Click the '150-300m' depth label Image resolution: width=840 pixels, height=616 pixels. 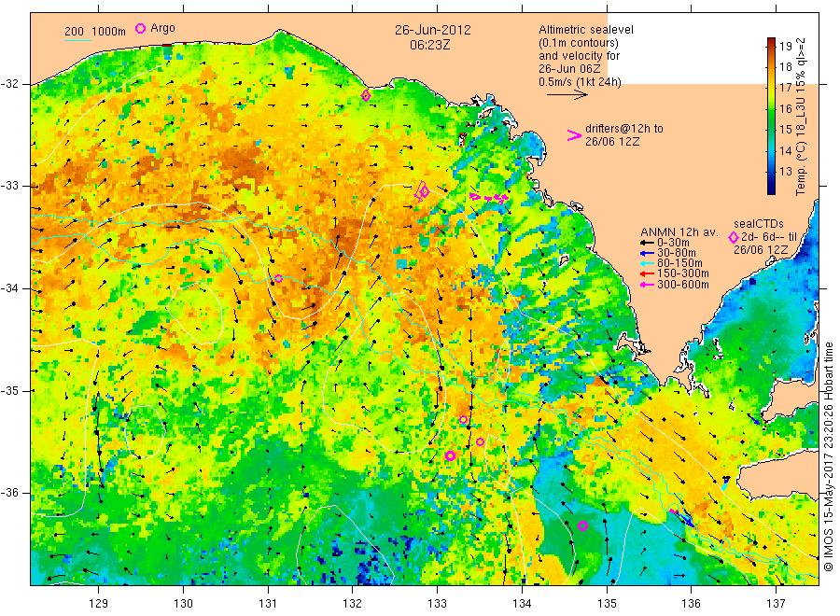tap(682, 273)
